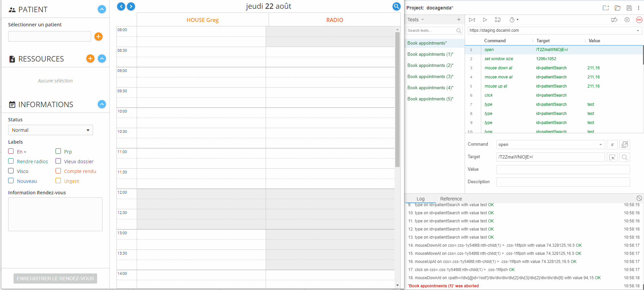
Task: Select test Book appointments (2)*
Action: [435, 65]
